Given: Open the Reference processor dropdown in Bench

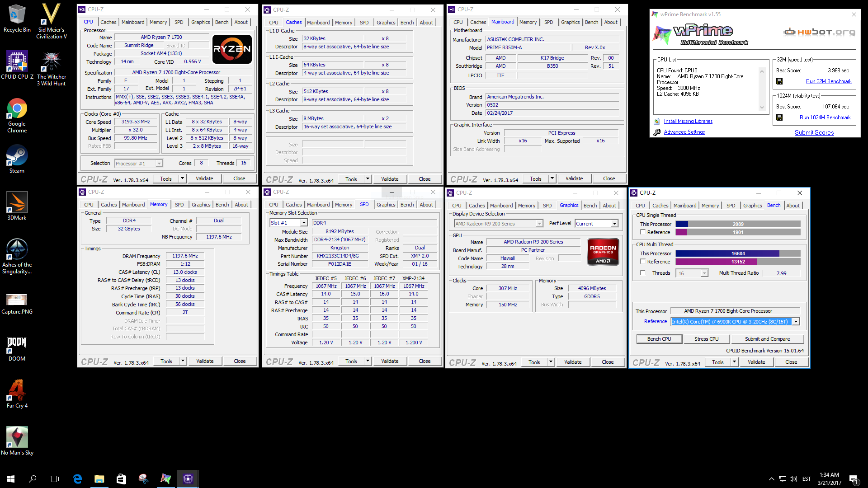Looking at the screenshot, I should point(735,322).
